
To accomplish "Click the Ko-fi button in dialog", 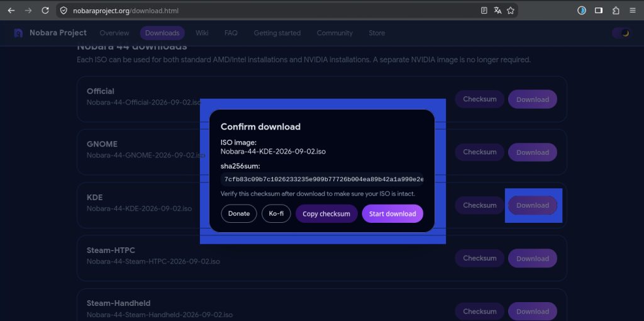I will coord(276,214).
